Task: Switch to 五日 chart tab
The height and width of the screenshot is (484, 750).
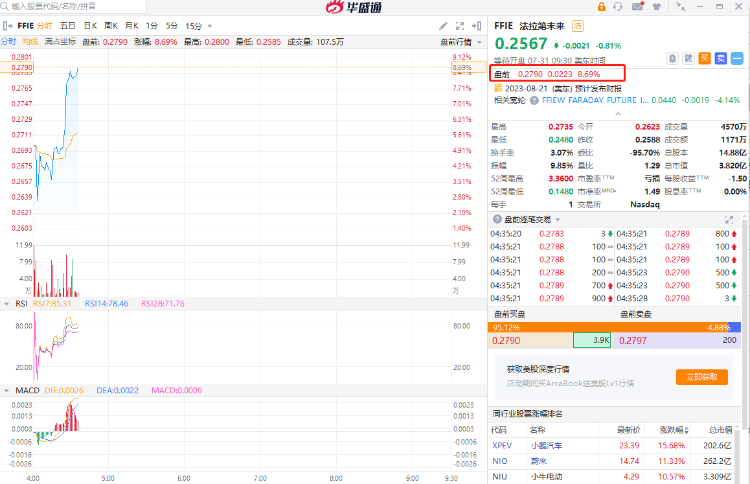Action: [x=67, y=26]
